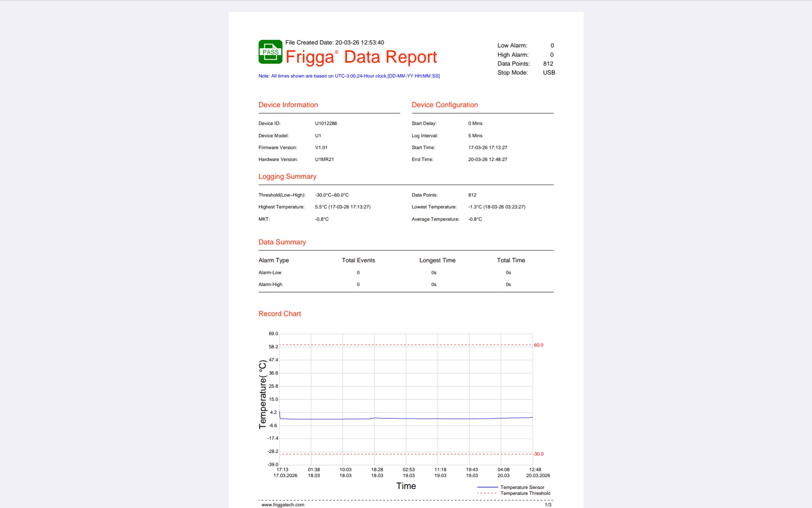Click the Alarm-High row label
Screen dimensions: 812x508
pyautogui.click(x=270, y=284)
